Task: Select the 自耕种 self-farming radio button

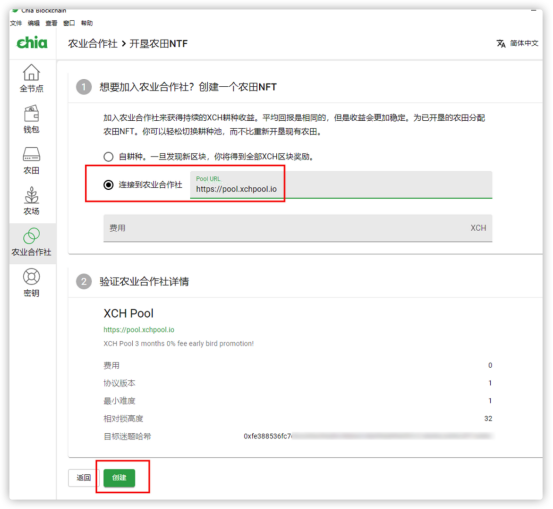Action: pyautogui.click(x=108, y=157)
